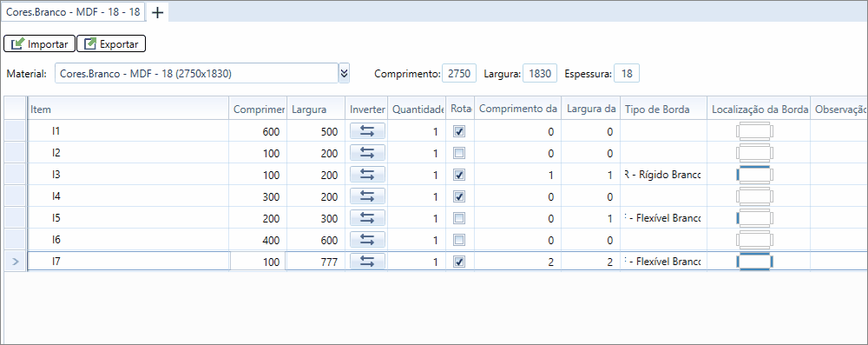This screenshot has width=868, height=345.
Task: Open new tab with plus icon
Action: 158,12
